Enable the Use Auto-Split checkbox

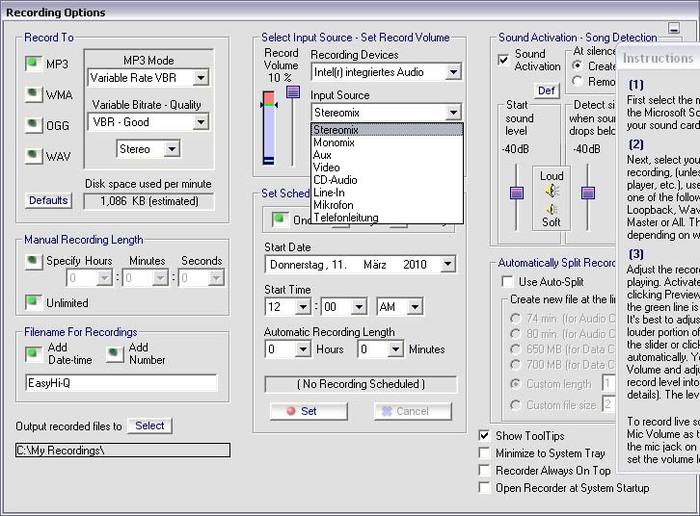click(507, 282)
